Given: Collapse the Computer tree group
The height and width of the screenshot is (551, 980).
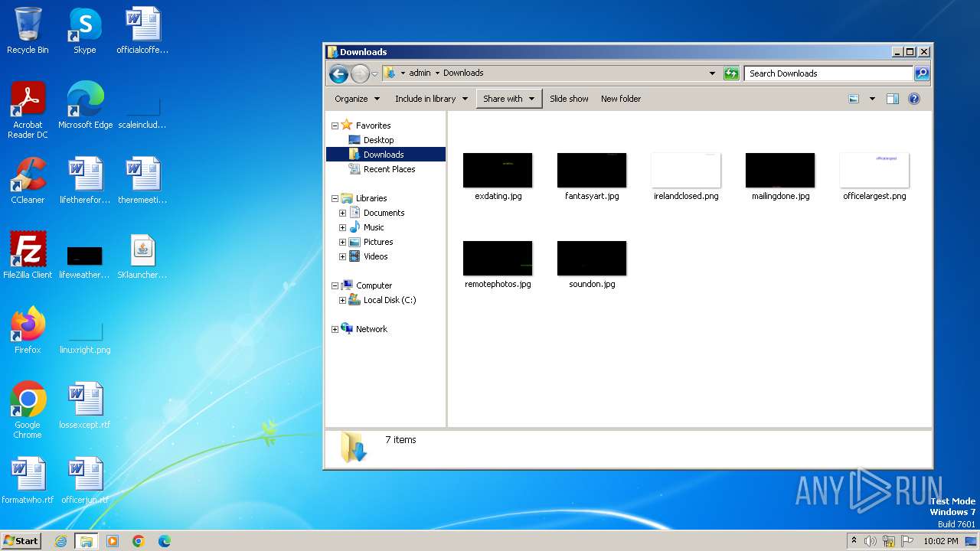Looking at the screenshot, I should (335, 285).
